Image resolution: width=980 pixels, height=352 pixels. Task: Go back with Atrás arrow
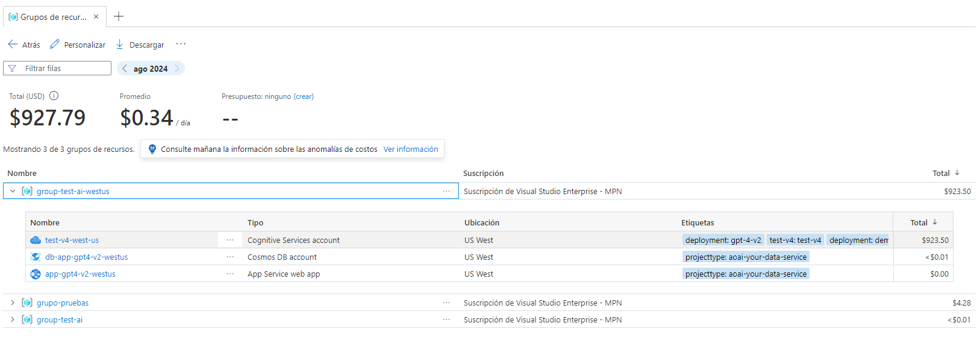pyautogui.click(x=24, y=45)
